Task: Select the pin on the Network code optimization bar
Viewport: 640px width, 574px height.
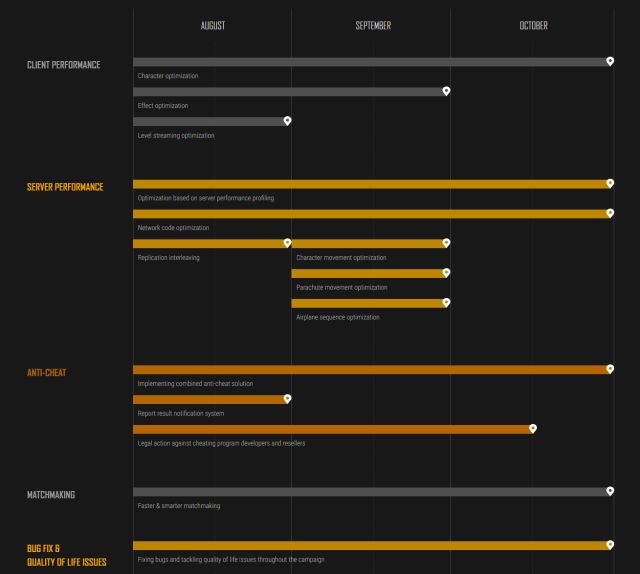Action: [x=610, y=213]
